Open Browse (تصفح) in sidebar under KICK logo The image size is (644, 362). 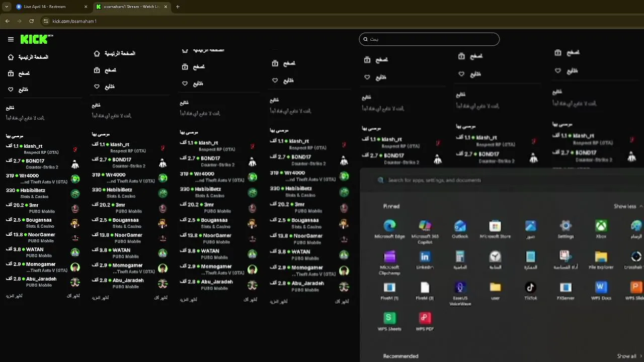coord(19,73)
